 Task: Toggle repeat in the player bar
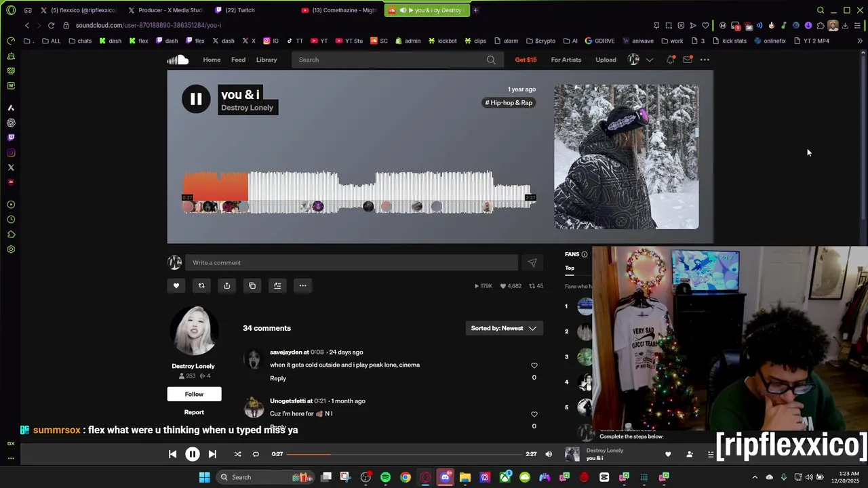pyautogui.click(x=256, y=454)
